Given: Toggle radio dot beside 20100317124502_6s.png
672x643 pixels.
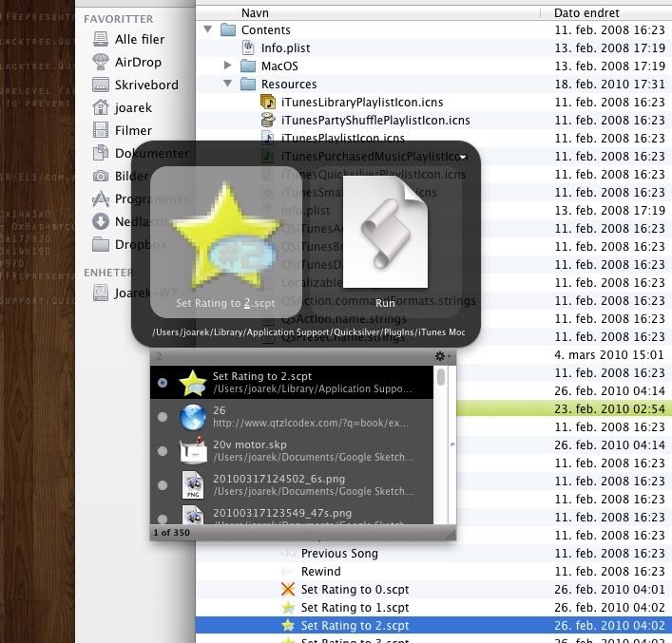Looking at the screenshot, I should click(x=163, y=485).
